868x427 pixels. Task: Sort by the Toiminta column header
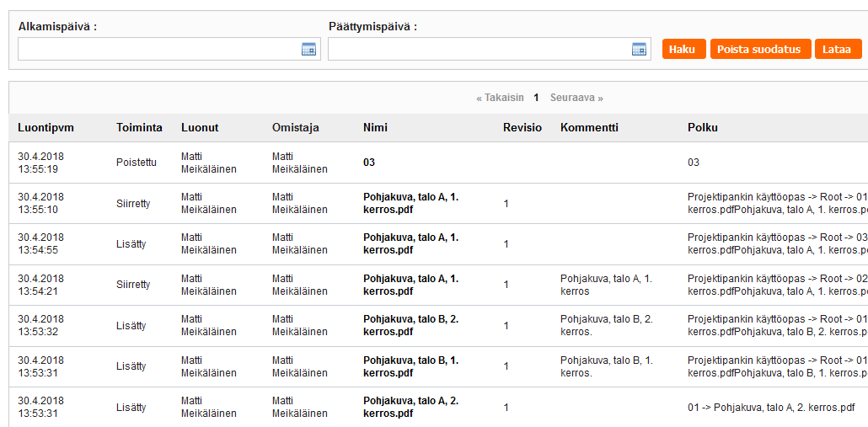pyautogui.click(x=139, y=128)
